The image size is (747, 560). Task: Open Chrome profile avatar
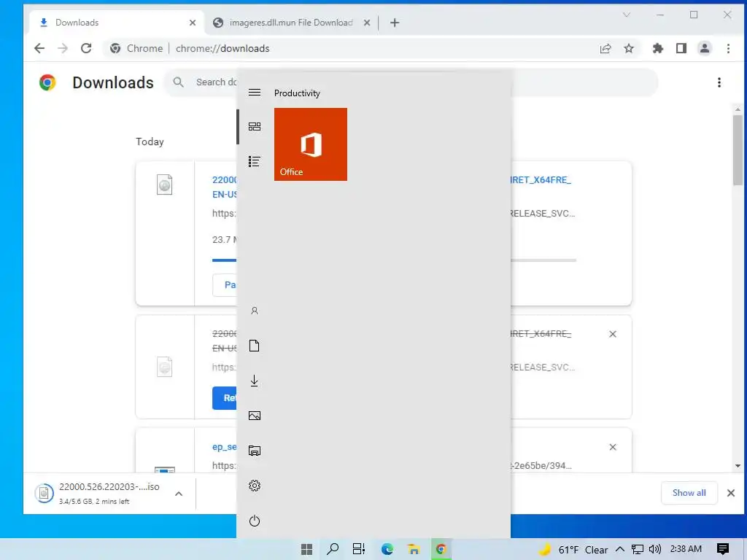705,48
